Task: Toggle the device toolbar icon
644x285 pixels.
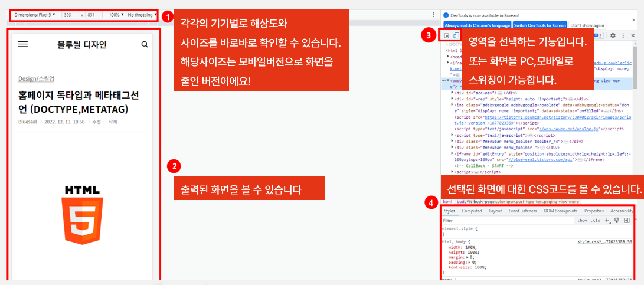Action: click(x=456, y=36)
